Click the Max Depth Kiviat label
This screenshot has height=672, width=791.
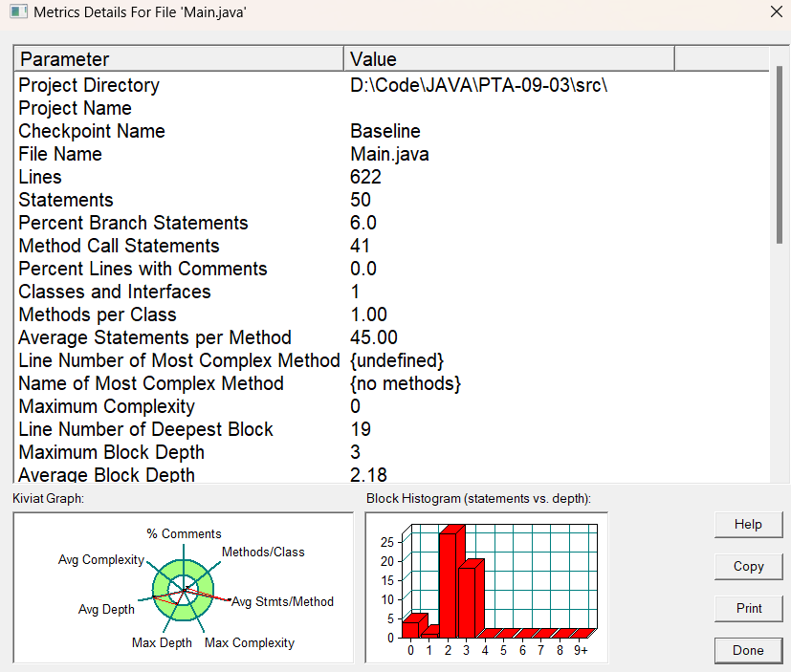[x=162, y=642]
